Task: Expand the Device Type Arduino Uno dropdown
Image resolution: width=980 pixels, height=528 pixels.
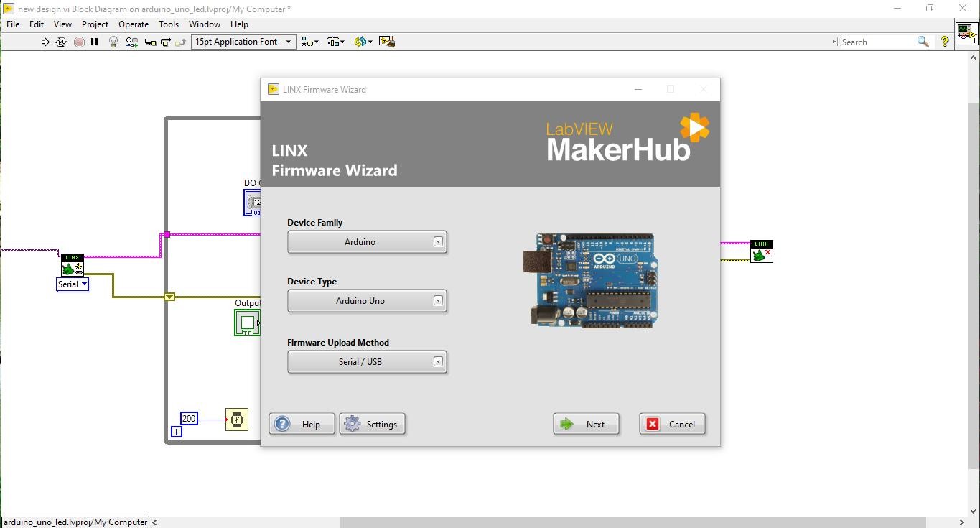Action: tap(367, 301)
